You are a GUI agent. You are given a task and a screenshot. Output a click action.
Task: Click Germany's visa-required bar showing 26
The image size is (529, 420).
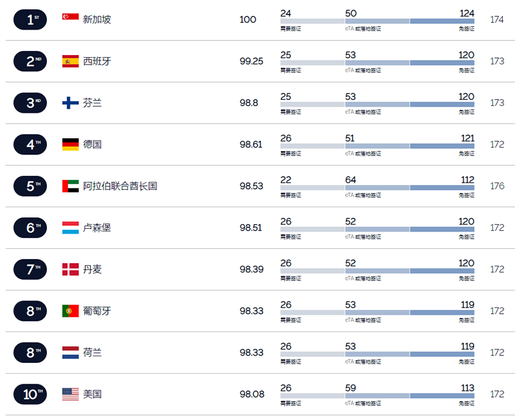click(312, 146)
